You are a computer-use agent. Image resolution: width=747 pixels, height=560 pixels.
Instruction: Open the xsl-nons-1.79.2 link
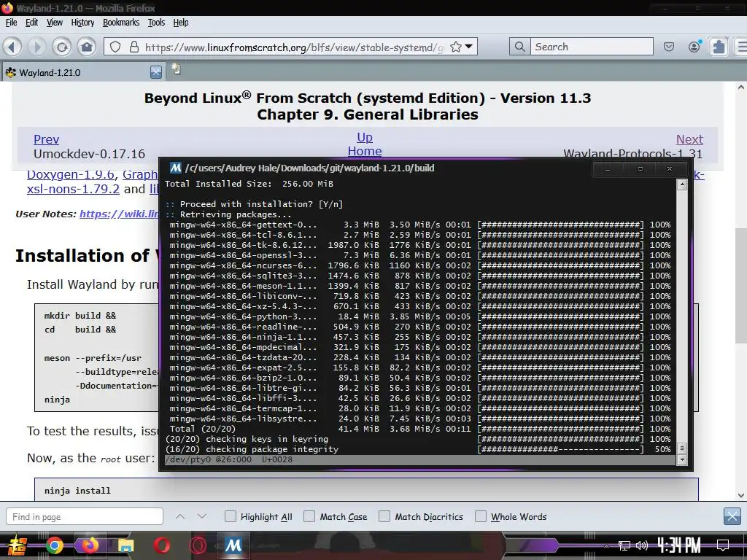coord(73,189)
